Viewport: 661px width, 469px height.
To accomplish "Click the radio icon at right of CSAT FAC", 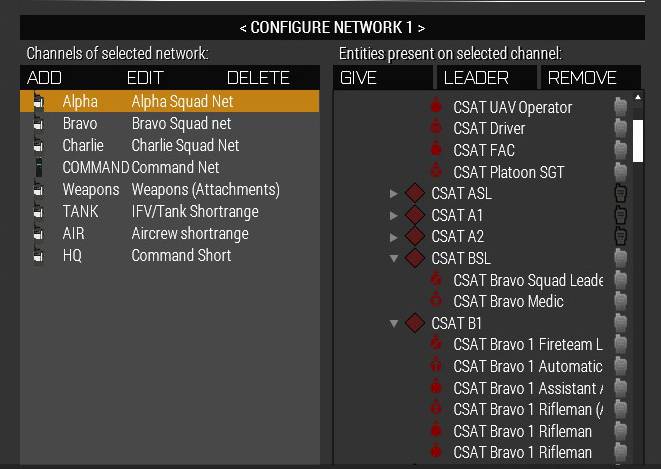I will [x=621, y=150].
